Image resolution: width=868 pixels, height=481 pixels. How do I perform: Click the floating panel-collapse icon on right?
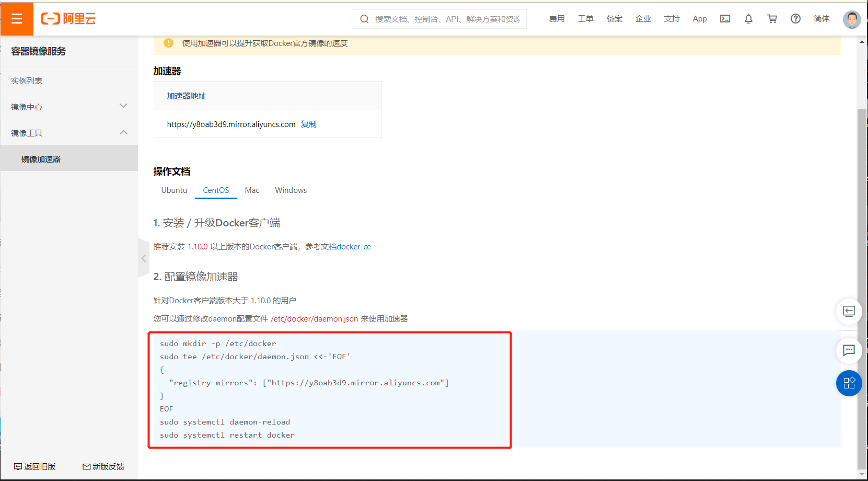tap(849, 312)
